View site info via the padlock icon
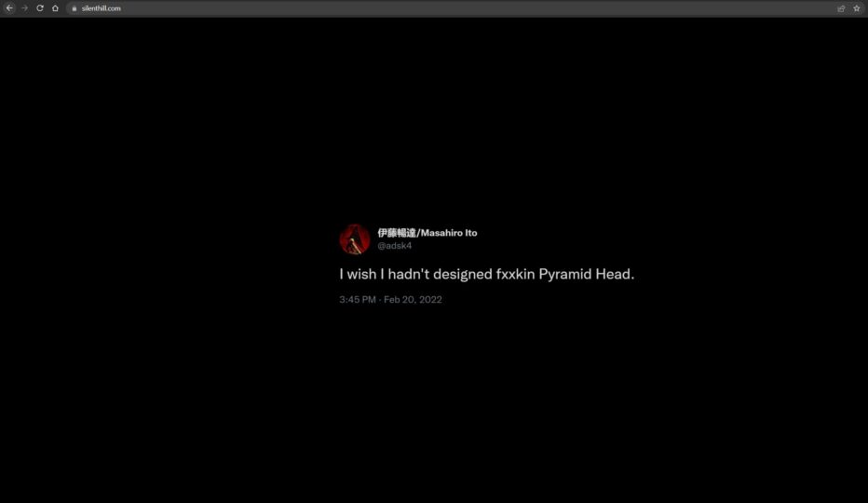Screen dimensions: 868x503 coord(75,8)
